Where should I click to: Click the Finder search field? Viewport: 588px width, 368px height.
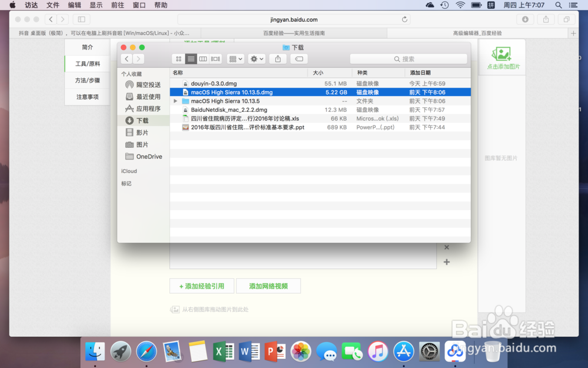[x=409, y=59]
